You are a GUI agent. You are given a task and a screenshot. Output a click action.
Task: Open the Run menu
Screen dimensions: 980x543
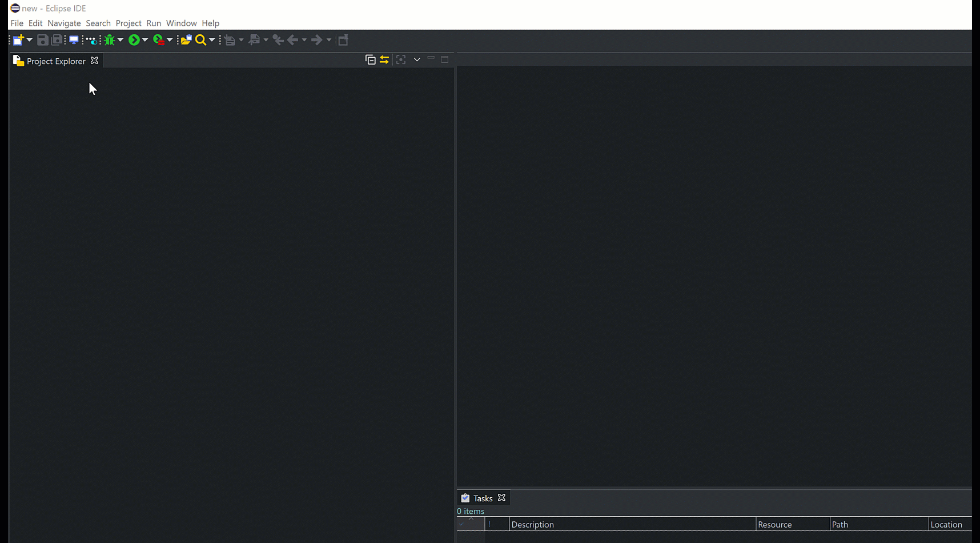pos(154,23)
